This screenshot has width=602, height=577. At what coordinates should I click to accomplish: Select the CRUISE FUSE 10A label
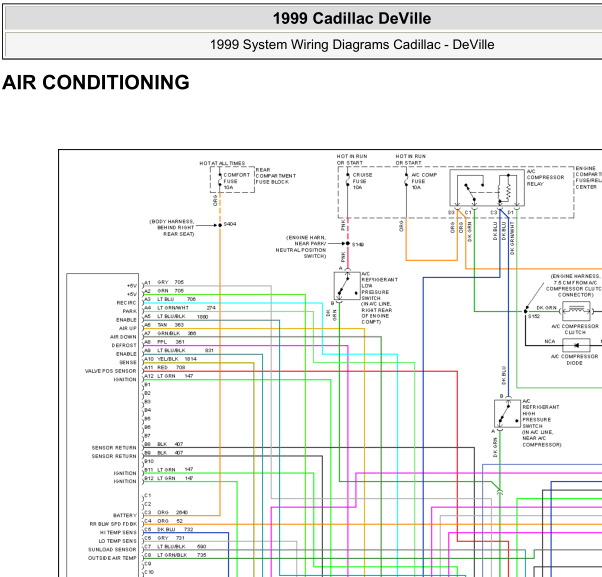pos(362,181)
